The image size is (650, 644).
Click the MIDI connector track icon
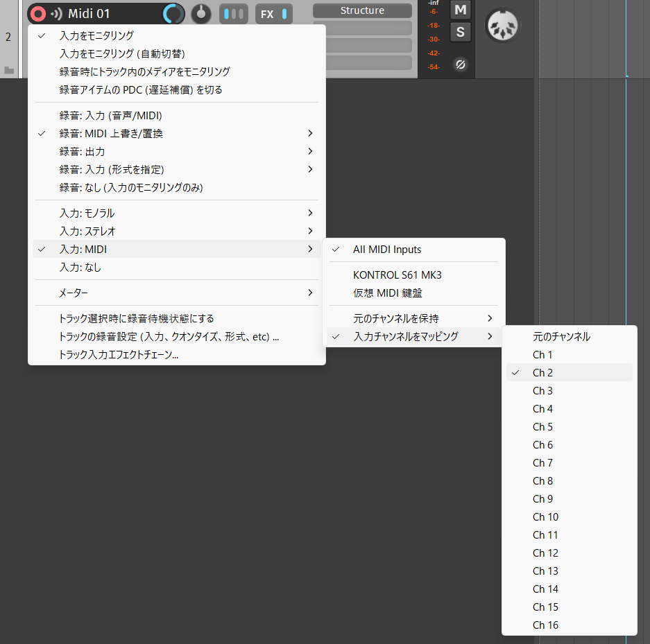coord(502,26)
